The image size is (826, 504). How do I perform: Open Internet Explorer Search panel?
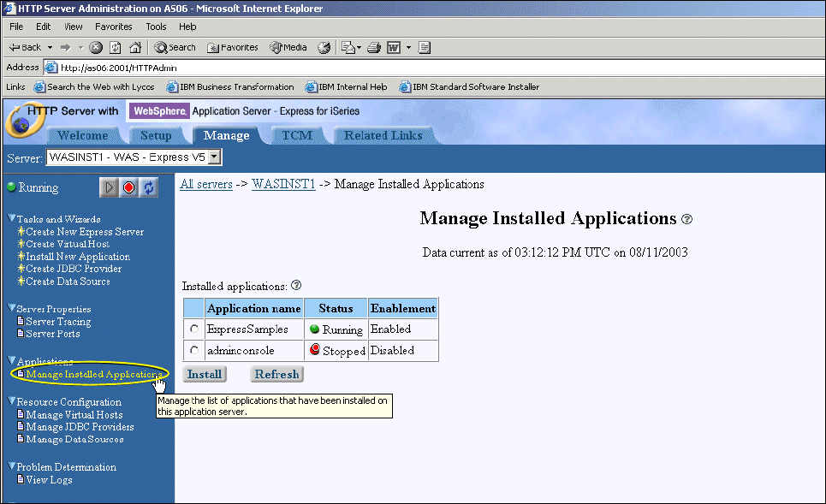pos(174,47)
